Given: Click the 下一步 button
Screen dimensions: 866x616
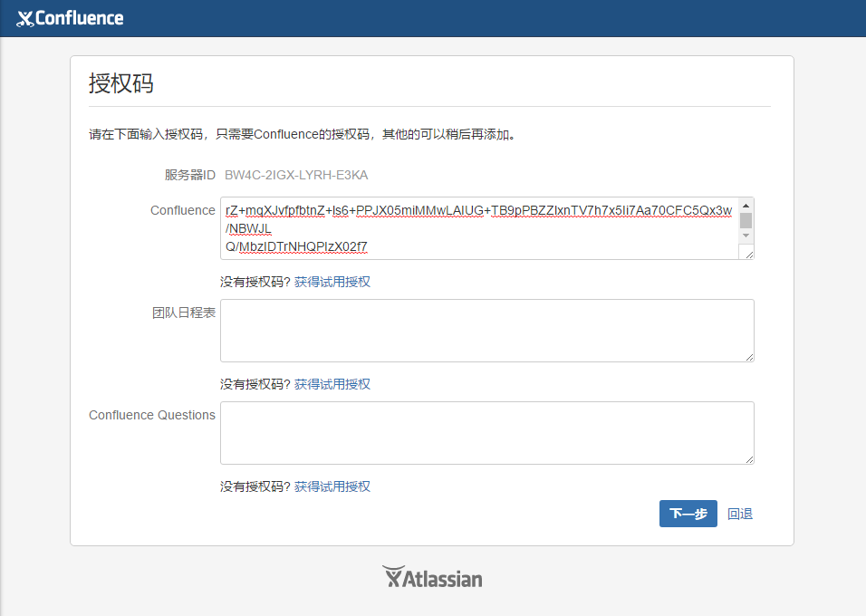Looking at the screenshot, I should (x=688, y=514).
